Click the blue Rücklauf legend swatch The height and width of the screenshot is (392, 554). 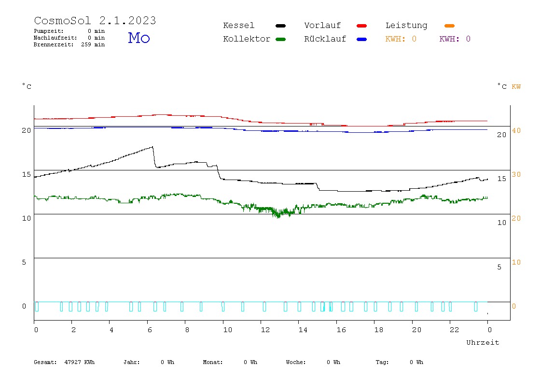click(x=361, y=39)
